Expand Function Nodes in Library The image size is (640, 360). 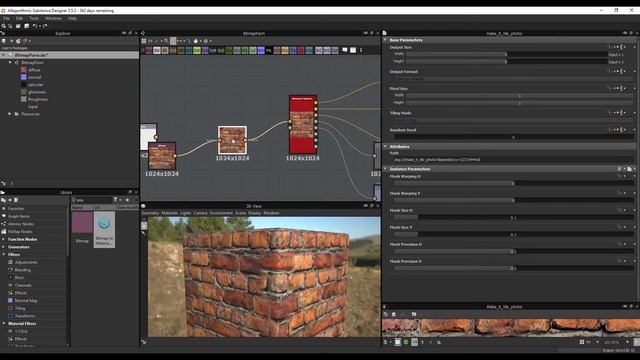click(x=4, y=239)
